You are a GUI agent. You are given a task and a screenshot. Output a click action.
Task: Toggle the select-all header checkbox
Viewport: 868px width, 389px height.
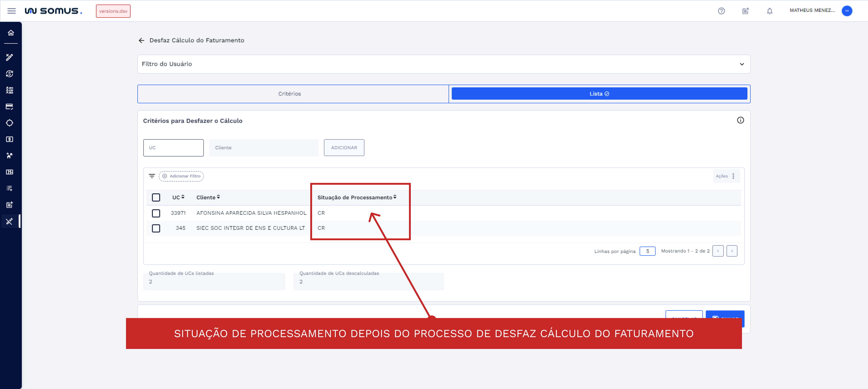[156, 197]
